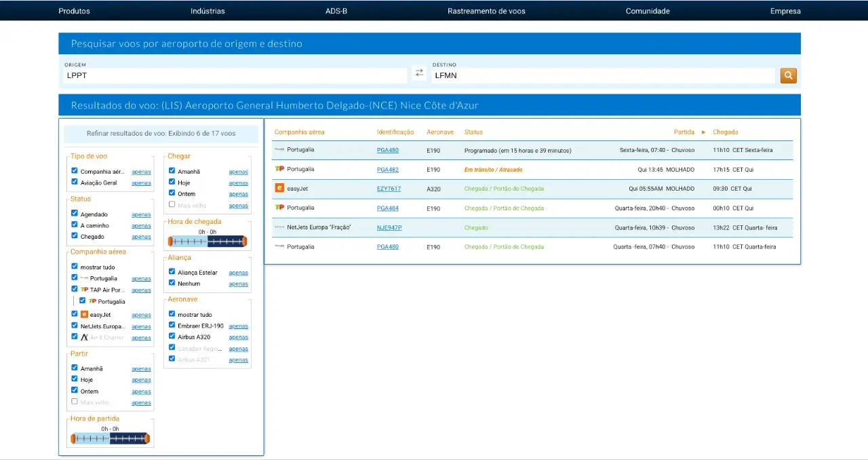Click the Destino input field LFMN
Viewport: 868px width, 460px height.
click(x=604, y=75)
